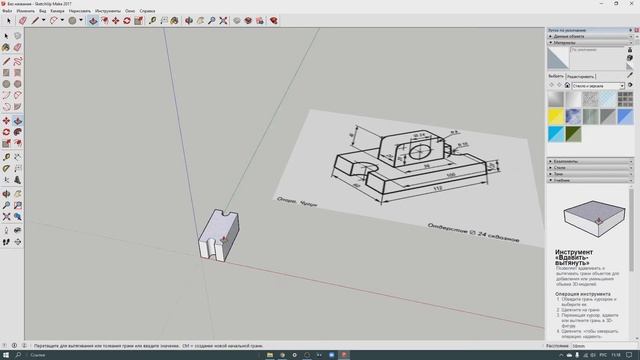Pick the Line tool in the top toolbar
Screen dimensions: 640x360
[36, 20]
